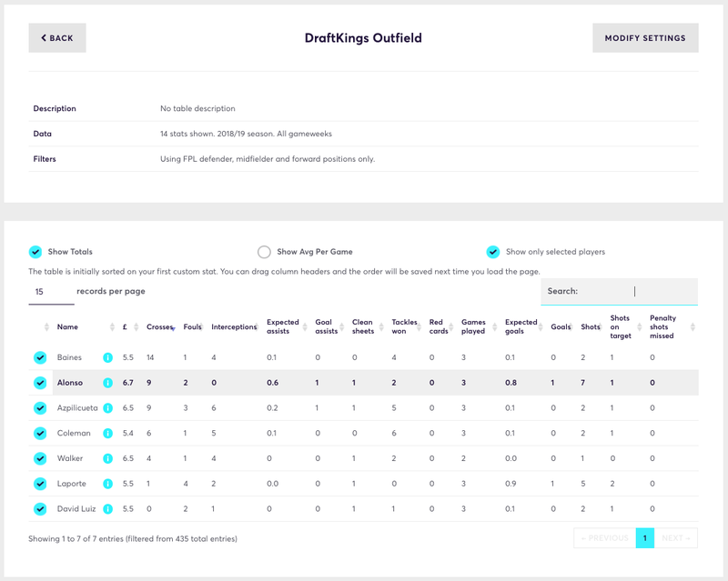Viewport: 728px width, 581px height.
Task: Open info icon for Laporte
Action: point(107,484)
